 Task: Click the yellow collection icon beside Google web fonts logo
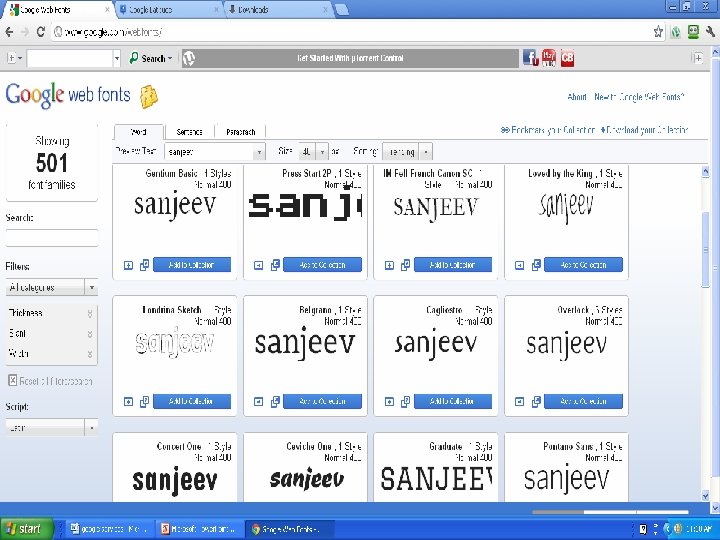coord(149,96)
